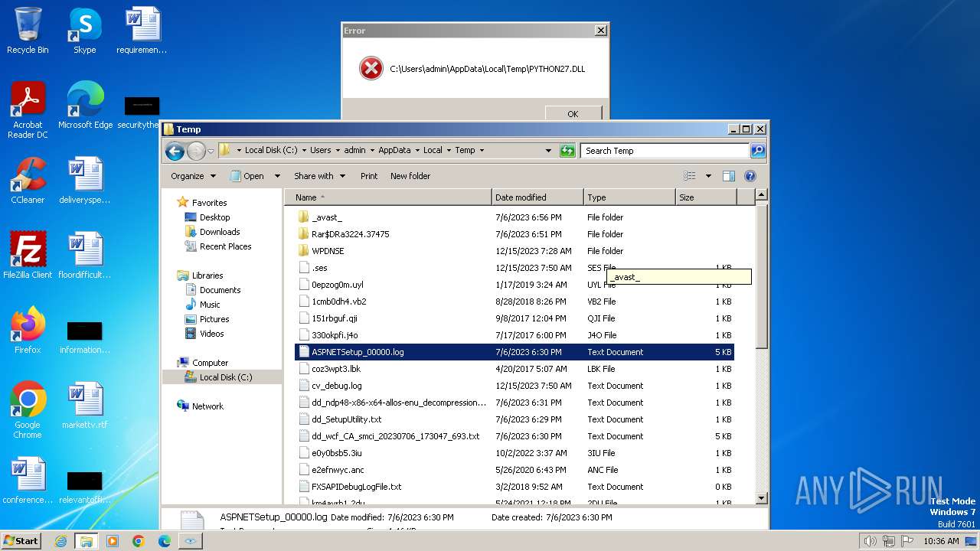Click in the Search Temp field
Image resolution: width=980 pixels, height=551 pixels.
[665, 151]
